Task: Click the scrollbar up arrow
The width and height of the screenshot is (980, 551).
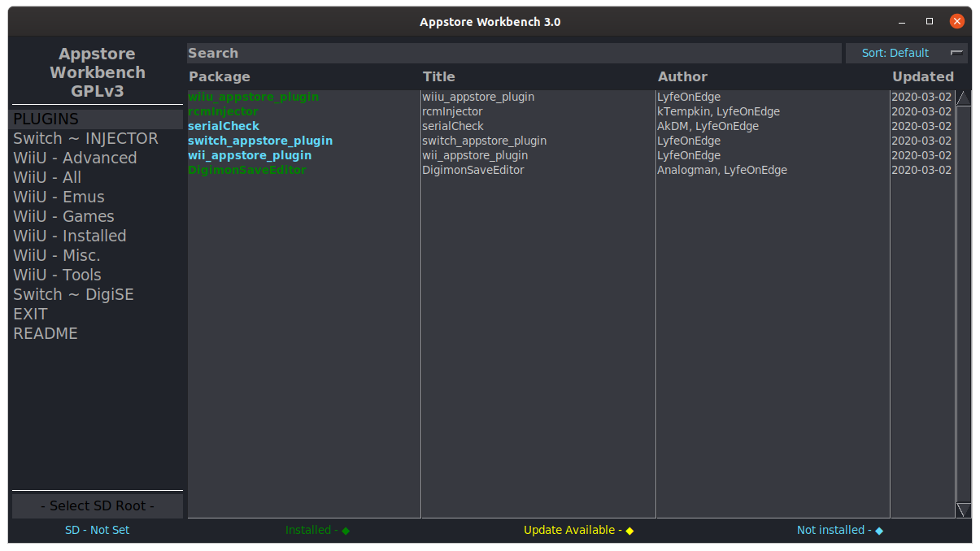Action: point(964,98)
